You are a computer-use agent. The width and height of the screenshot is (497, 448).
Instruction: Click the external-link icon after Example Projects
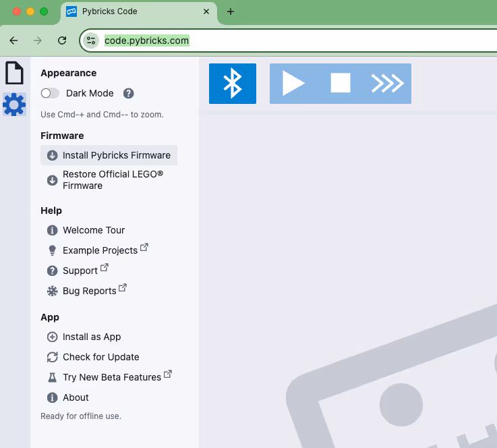(x=144, y=247)
